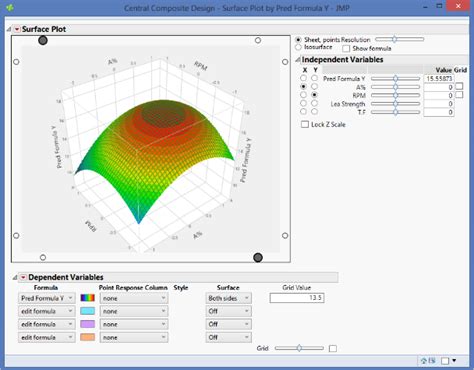Adjust the Resolution slider

400,39
